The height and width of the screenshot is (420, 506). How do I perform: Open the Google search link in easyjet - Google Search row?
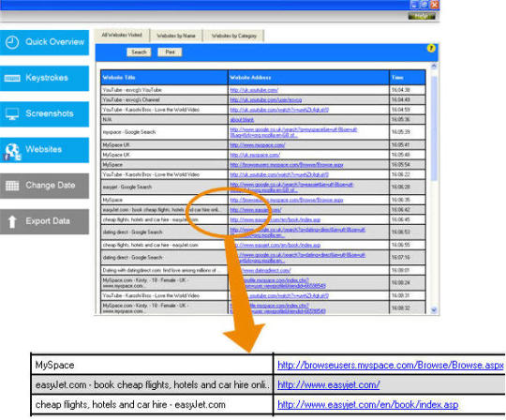click(x=291, y=187)
